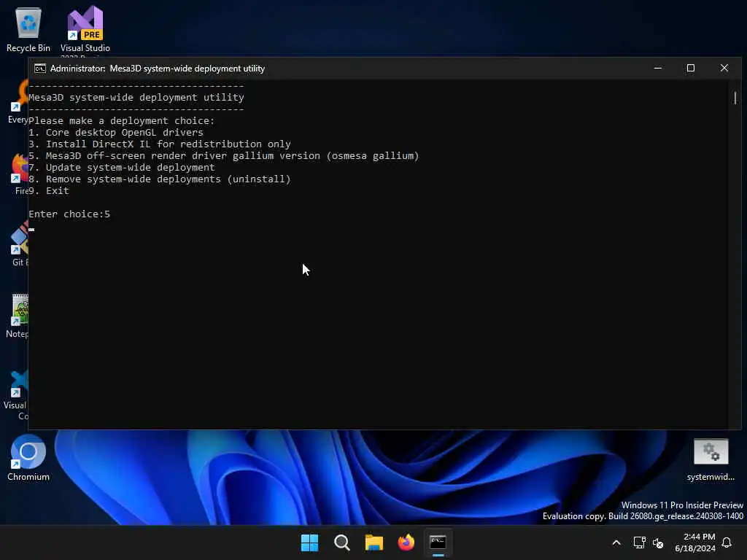The width and height of the screenshot is (747, 560).
Task: Open the network status tray icon
Action: click(639, 542)
